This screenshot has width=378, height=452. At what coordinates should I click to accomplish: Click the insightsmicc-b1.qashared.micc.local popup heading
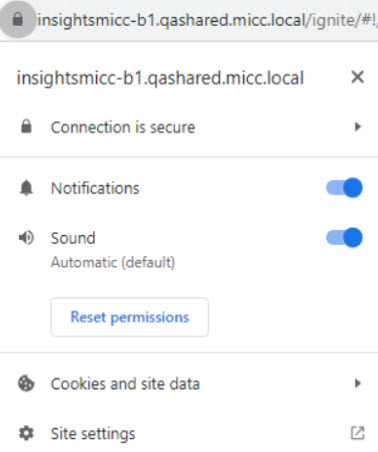pyautogui.click(x=160, y=78)
